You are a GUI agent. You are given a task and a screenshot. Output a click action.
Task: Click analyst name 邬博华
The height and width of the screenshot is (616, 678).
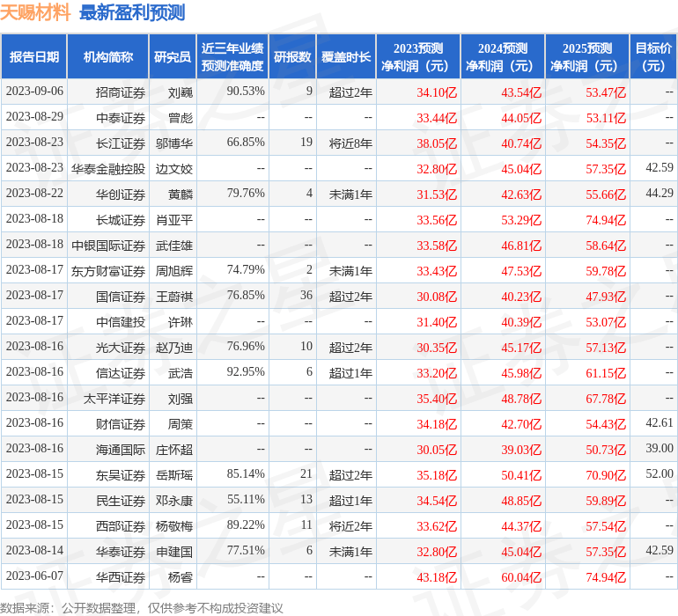click(174, 143)
